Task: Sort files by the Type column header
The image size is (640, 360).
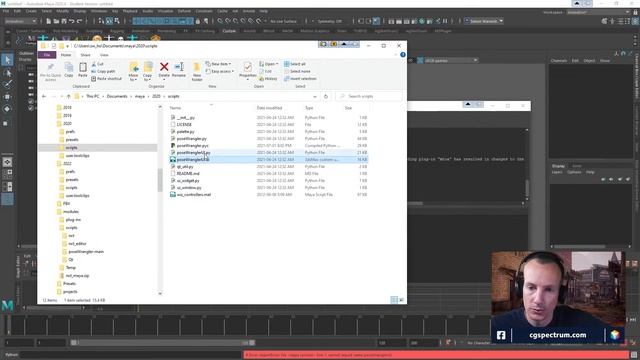Action: tap(309, 108)
